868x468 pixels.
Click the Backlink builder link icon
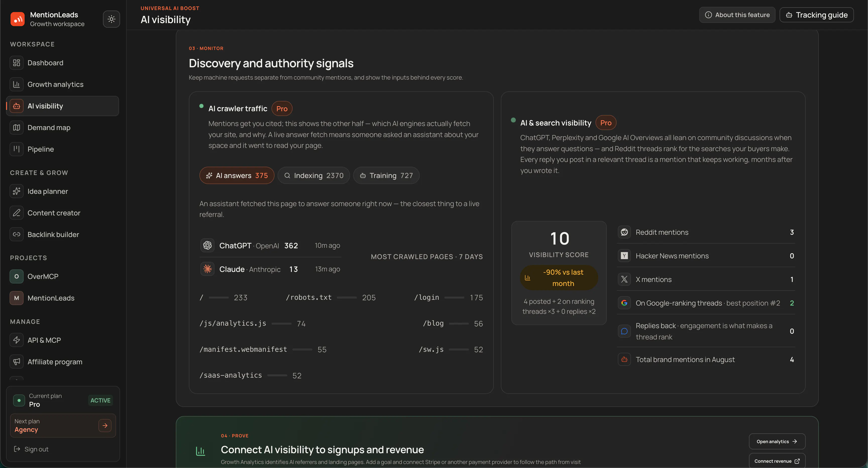pos(17,235)
